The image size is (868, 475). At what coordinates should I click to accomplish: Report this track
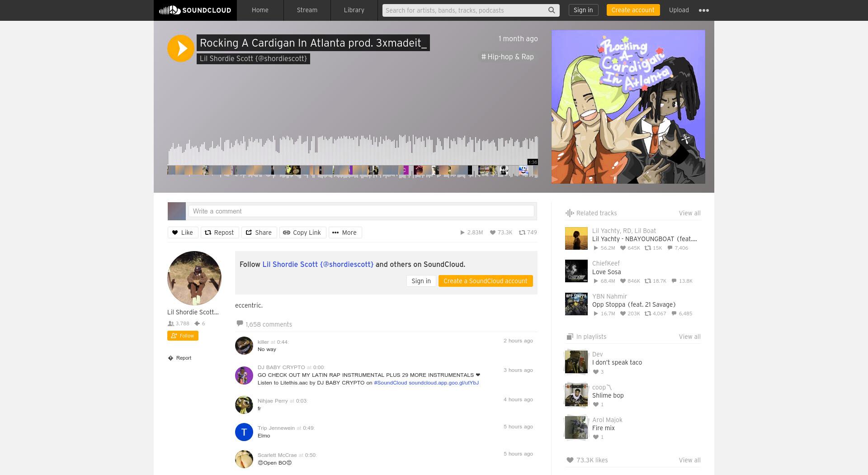(x=180, y=358)
